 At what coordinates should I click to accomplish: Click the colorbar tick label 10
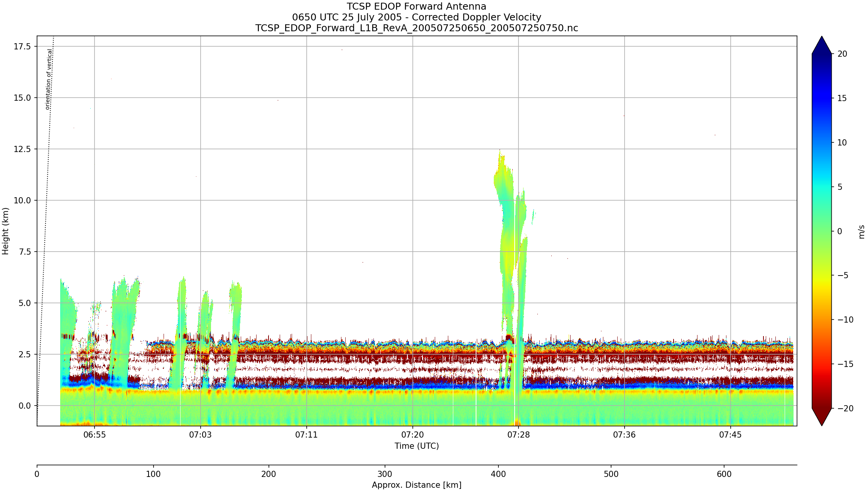(843, 143)
